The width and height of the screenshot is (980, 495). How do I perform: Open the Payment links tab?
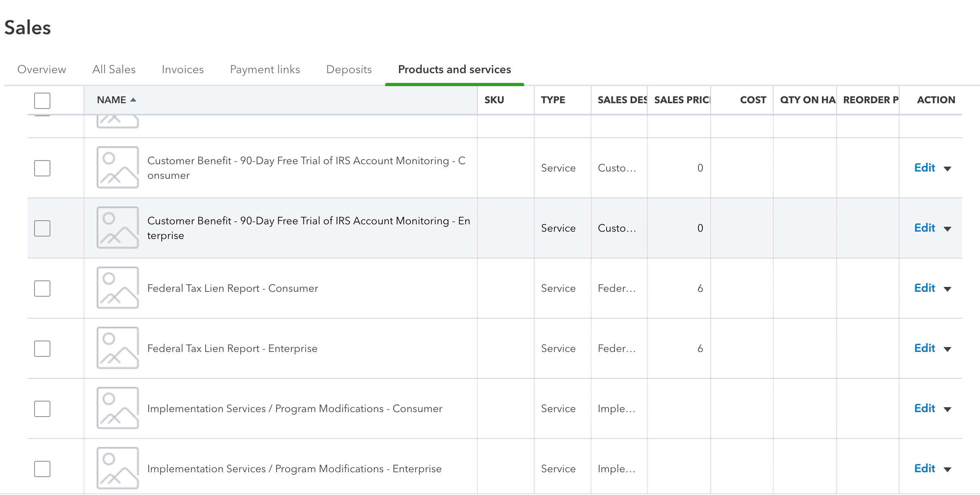pos(265,69)
